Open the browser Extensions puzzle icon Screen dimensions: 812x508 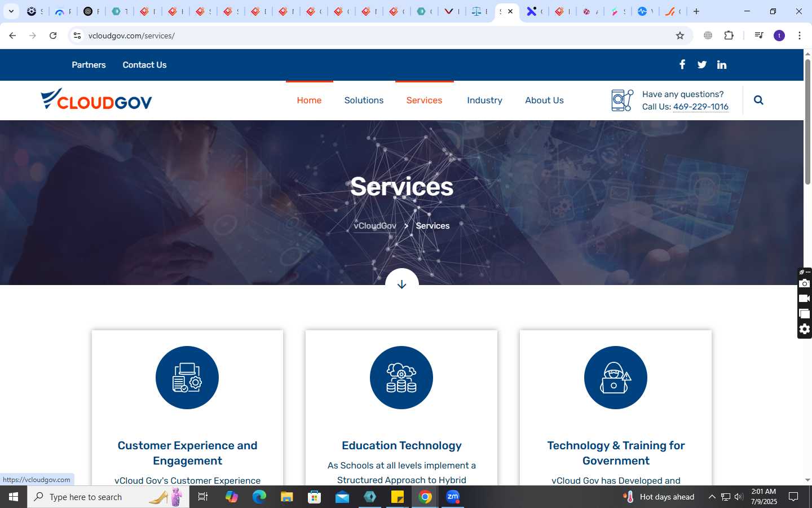tap(729, 36)
